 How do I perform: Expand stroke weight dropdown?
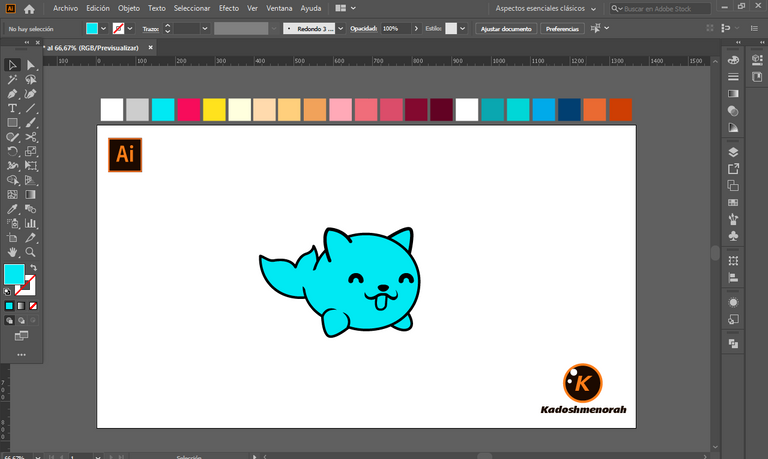[205, 28]
